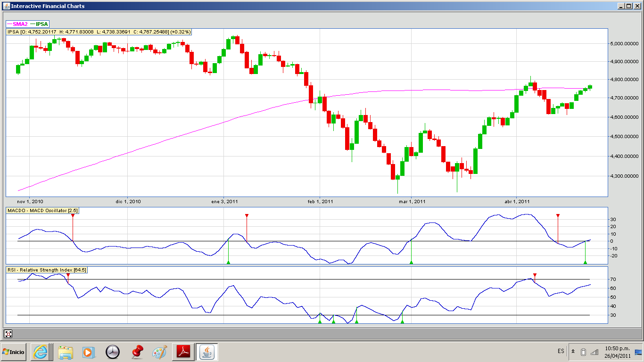Toggle the SMA2 legend entry
The image size is (644, 362).
pos(17,24)
